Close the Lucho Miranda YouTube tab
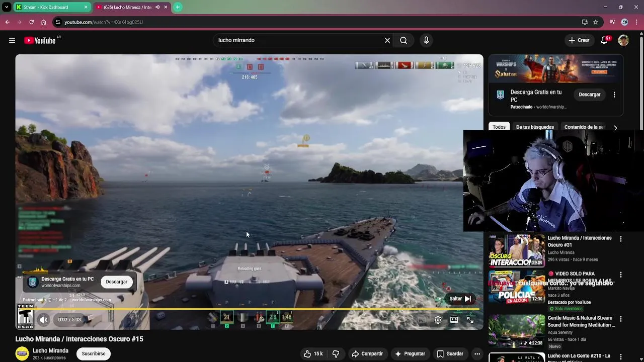 (x=166, y=7)
